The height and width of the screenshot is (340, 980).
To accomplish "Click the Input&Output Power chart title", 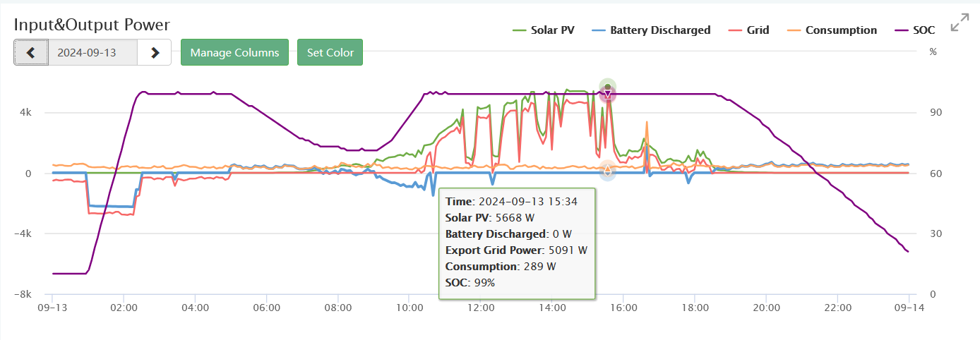I will point(92,25).
